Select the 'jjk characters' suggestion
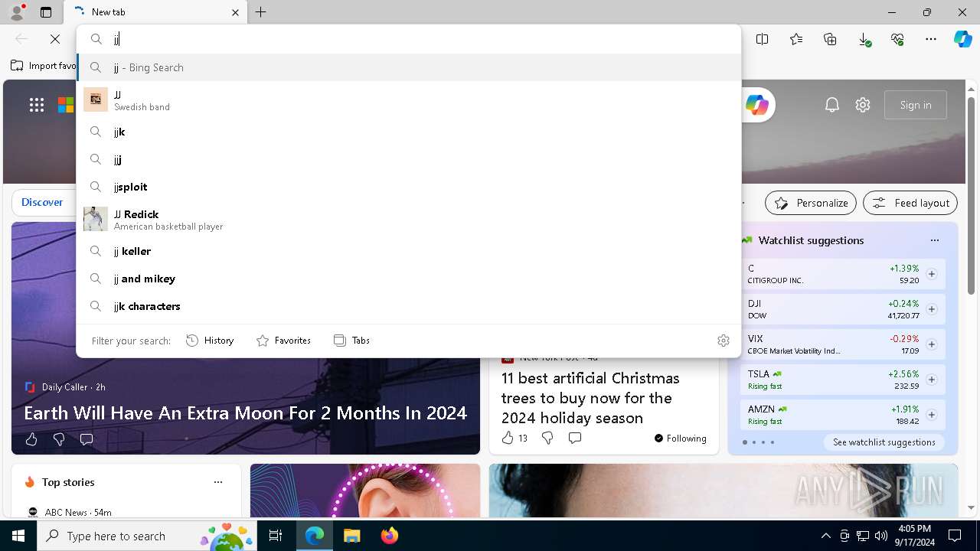The image size is (980, 551). click(409, 306)
